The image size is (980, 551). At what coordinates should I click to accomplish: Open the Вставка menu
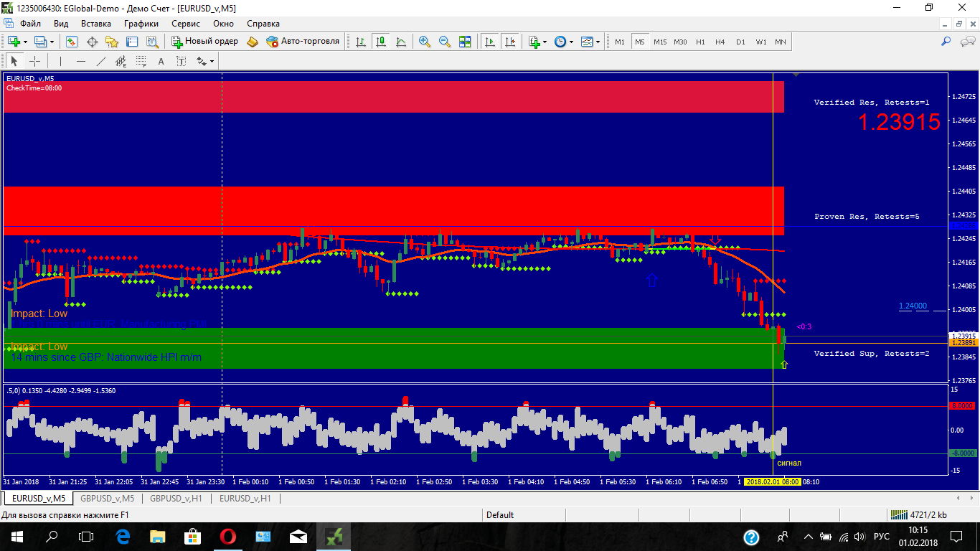[x=96, y=23]
